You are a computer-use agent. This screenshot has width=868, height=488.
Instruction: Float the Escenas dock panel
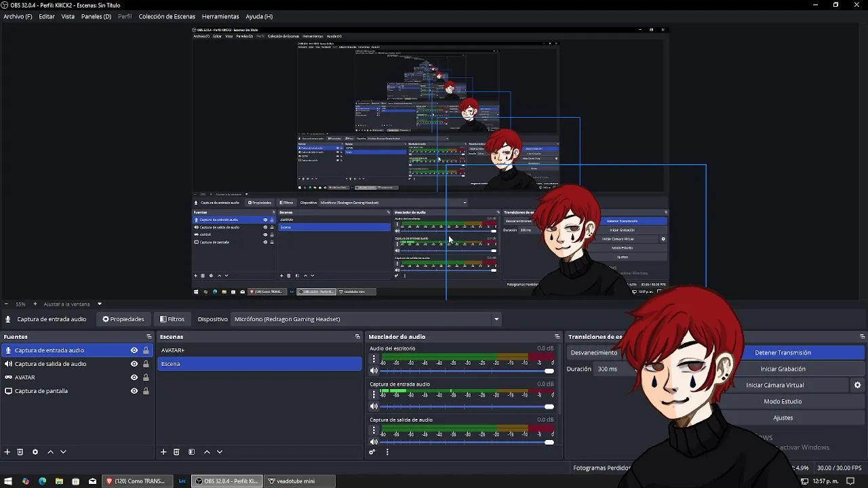coord(357,337)
